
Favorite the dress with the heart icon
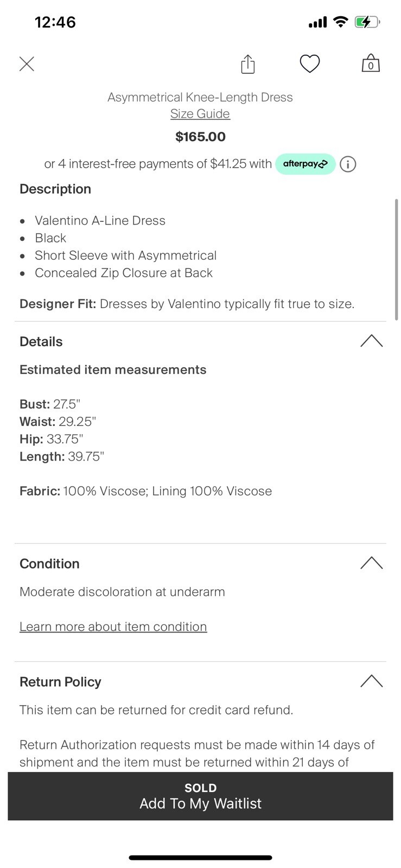coord(310,63)
